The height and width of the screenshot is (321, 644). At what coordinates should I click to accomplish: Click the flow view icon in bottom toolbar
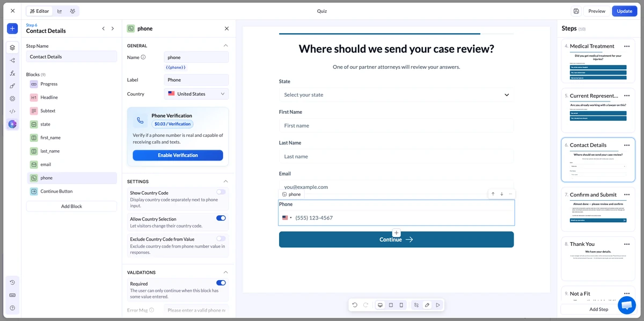(416, 305)
